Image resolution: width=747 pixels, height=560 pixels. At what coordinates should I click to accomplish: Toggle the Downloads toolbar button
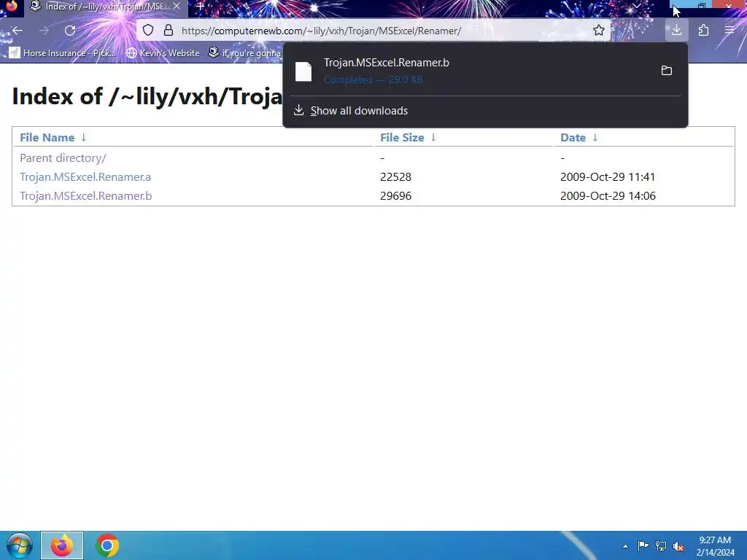point(676,31)
